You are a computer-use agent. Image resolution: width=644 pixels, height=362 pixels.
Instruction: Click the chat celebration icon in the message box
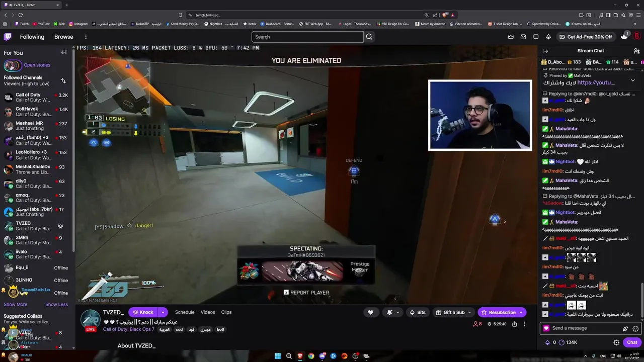(625, 328)
